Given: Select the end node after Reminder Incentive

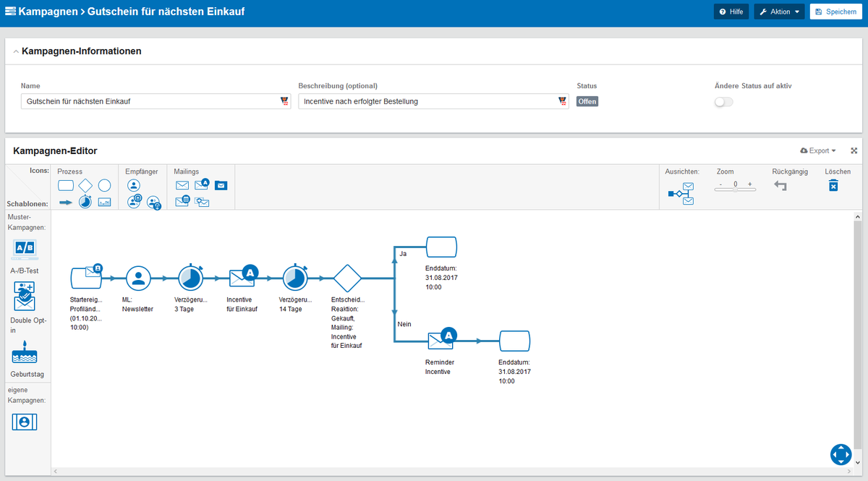Looking at the screenshot, I should tap(514, 340).
